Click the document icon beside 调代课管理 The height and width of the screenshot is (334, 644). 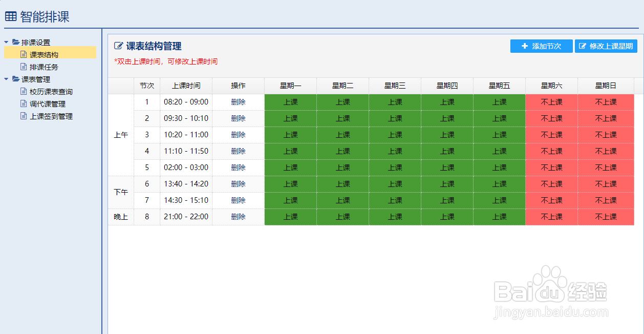click(x=23, y=103)
